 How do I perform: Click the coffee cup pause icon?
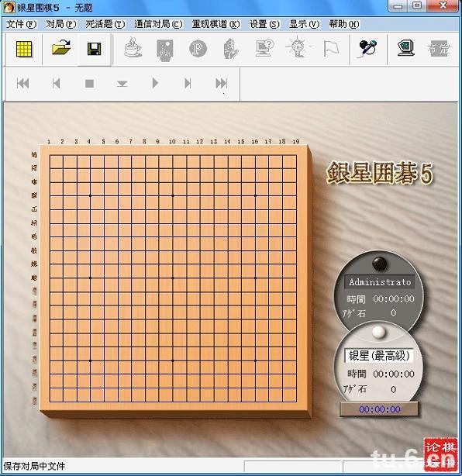133,47
